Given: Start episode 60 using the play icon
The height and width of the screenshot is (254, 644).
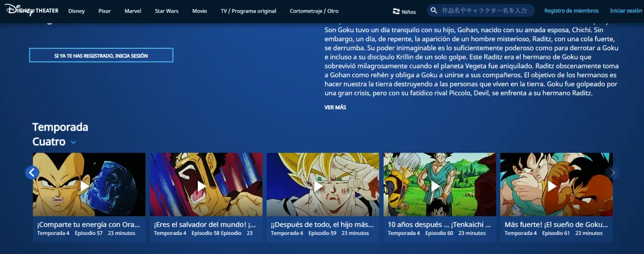Looking at the screenshot, I should point(435,186).
